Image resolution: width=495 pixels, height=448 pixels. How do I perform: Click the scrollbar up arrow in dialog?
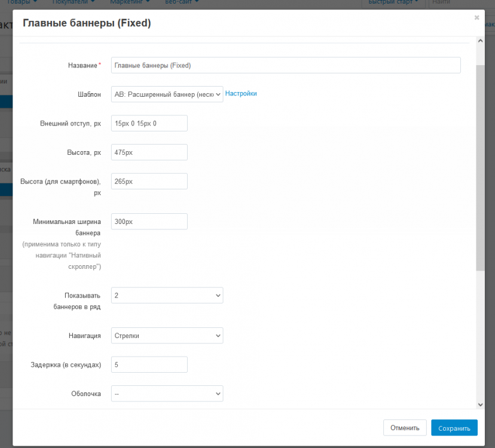click(x=480, y=41)
